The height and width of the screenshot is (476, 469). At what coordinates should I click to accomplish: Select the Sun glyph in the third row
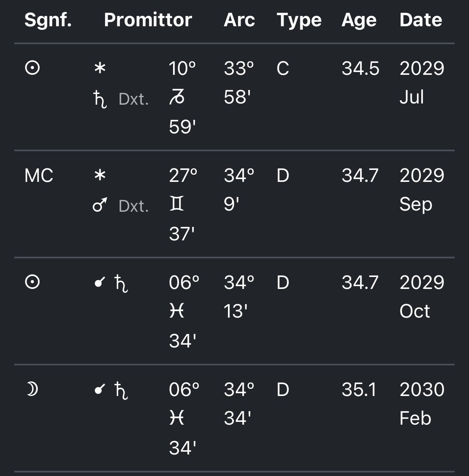(32, 282)
